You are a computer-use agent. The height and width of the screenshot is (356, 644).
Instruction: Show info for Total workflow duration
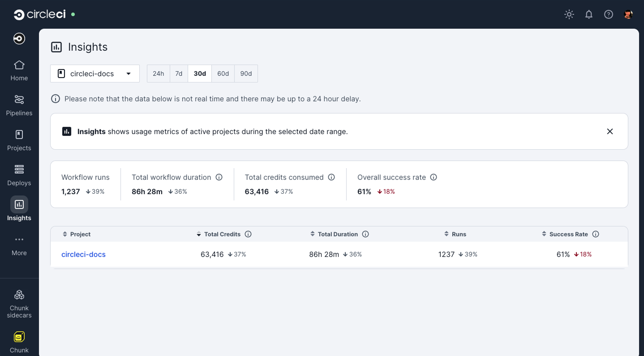[219, 177]
